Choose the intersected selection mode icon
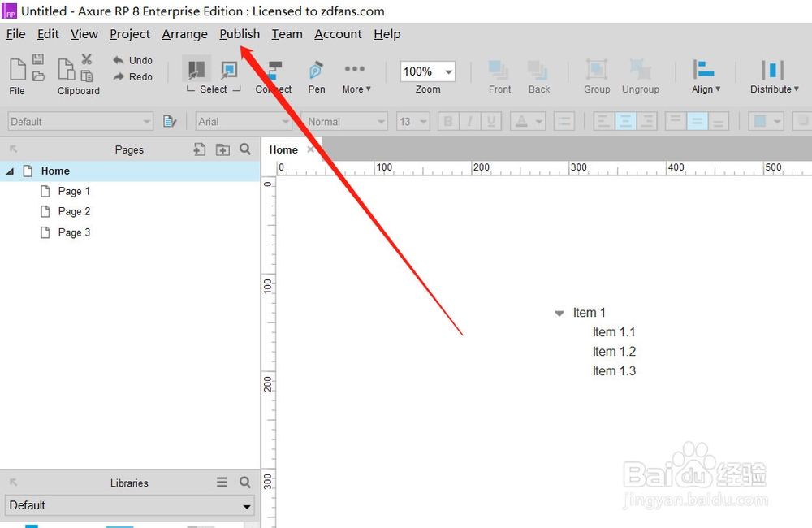The width and height of the screenshot is (812, 528). coord(197,69)
